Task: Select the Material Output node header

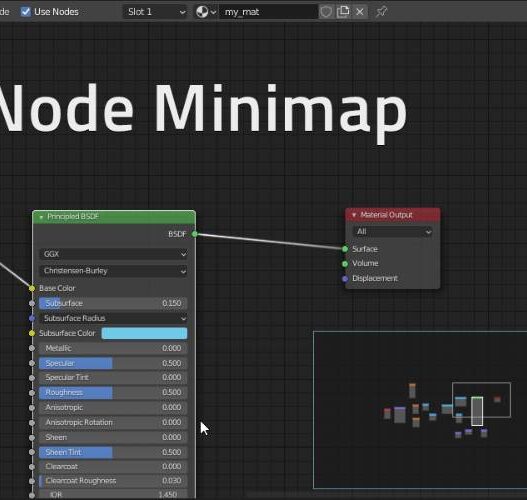Action: [393, 215]
